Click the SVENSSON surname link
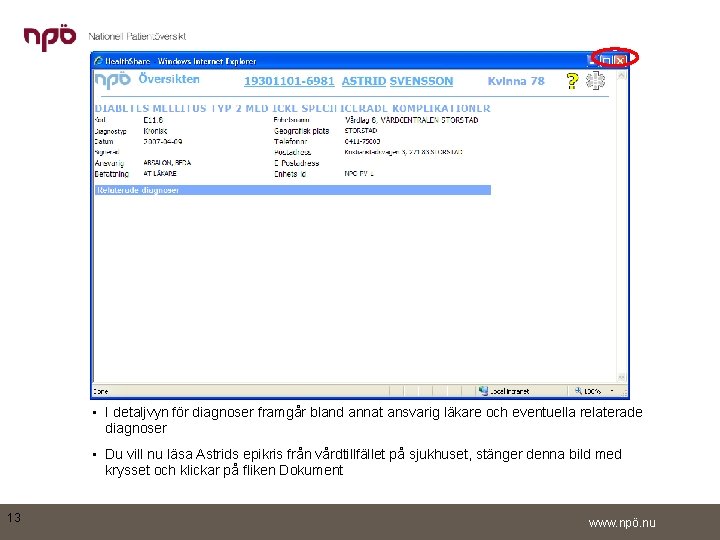720x540 pixels. 421,81
